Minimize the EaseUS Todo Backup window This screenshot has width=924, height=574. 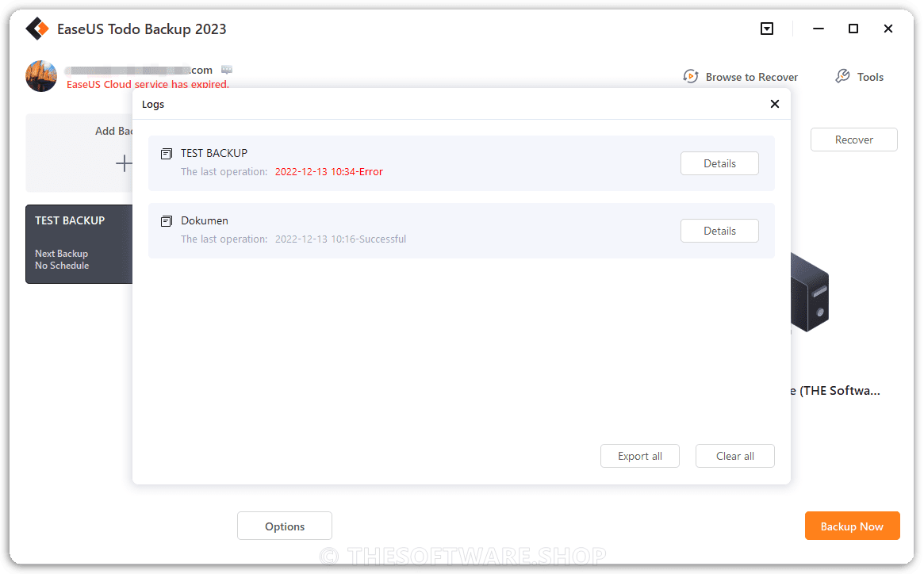click(819, 29)
